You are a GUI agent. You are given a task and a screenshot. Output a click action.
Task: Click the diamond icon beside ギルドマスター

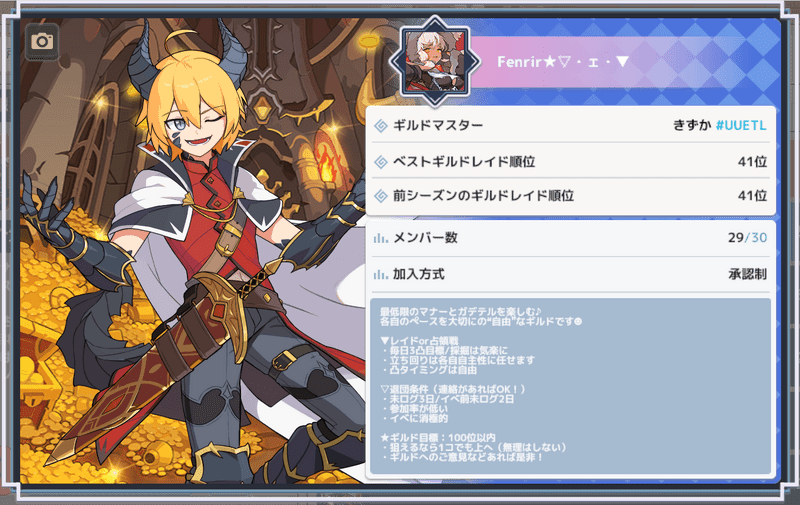pyautogui.click(x=381, y=125)
